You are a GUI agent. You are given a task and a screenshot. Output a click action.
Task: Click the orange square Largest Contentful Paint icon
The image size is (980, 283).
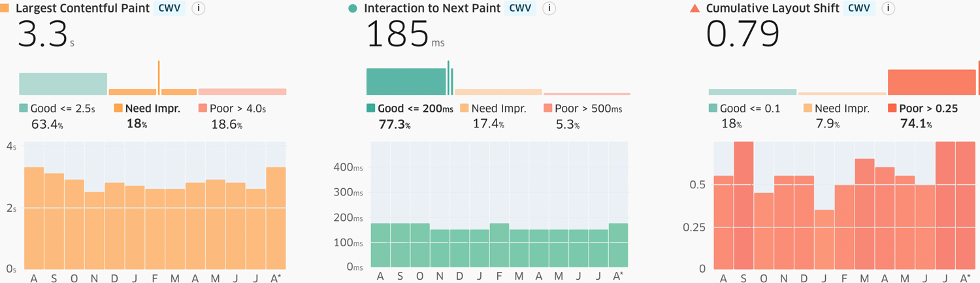tap(5, 8)
